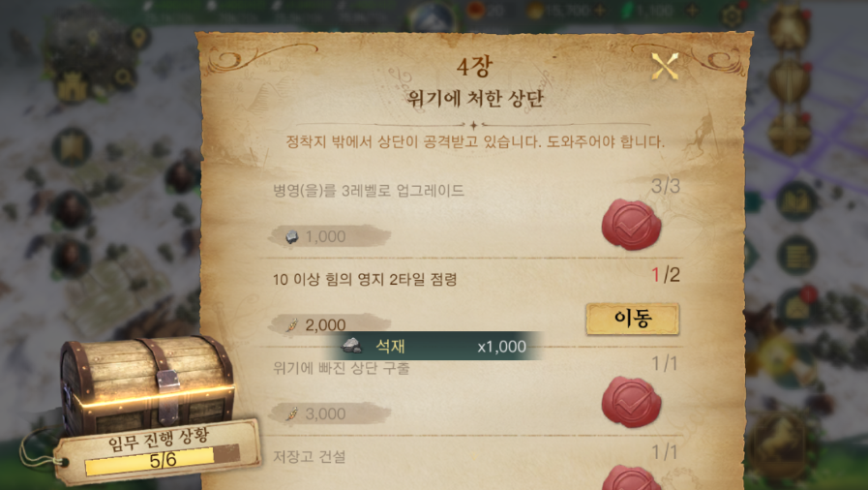Click the 석재 x1,000 tooltip
868x490 pixels.
click(433, 346)
